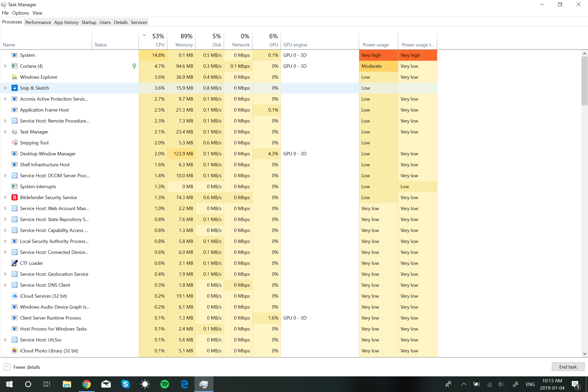Sort by the Power usage column header
Image resolution: width=588 pixels, height=392 pixels.
pyautogui.click(x=378, y=40)
